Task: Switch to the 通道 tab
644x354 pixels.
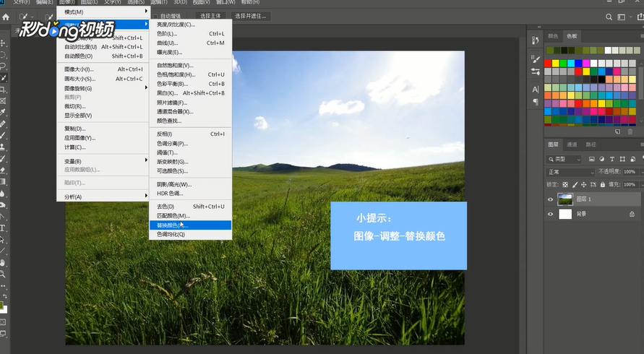Action: point(572,144)
